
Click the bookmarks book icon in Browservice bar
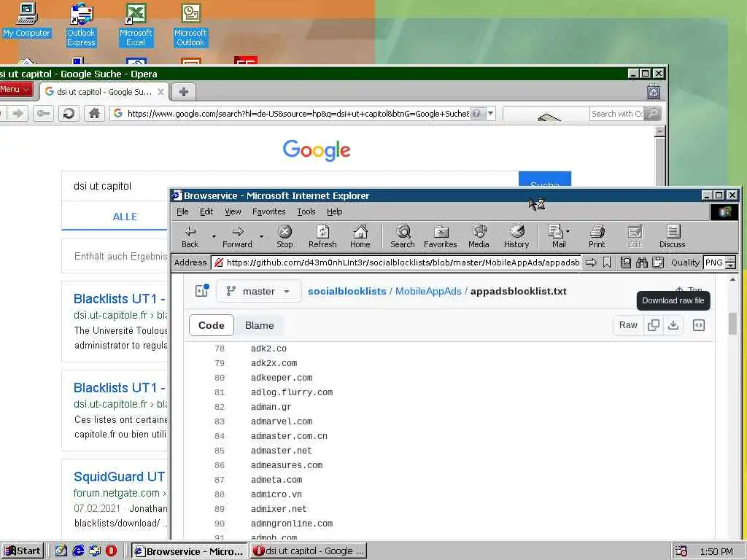pos(625,262)
